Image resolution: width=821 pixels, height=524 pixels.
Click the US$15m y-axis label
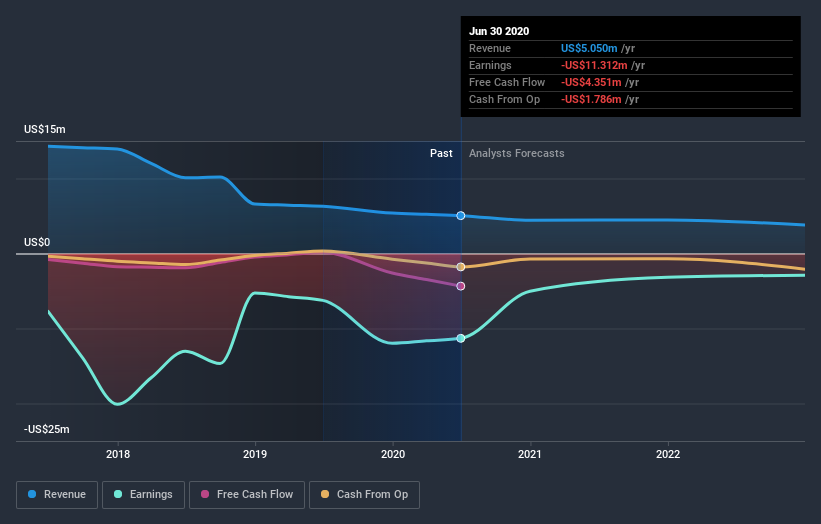click(x=45, y=129)
